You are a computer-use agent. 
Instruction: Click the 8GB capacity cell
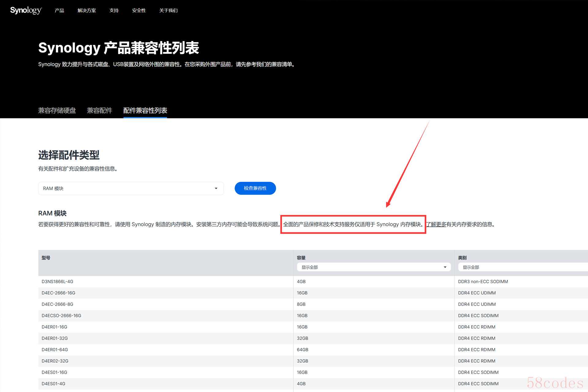coord(301,304)
